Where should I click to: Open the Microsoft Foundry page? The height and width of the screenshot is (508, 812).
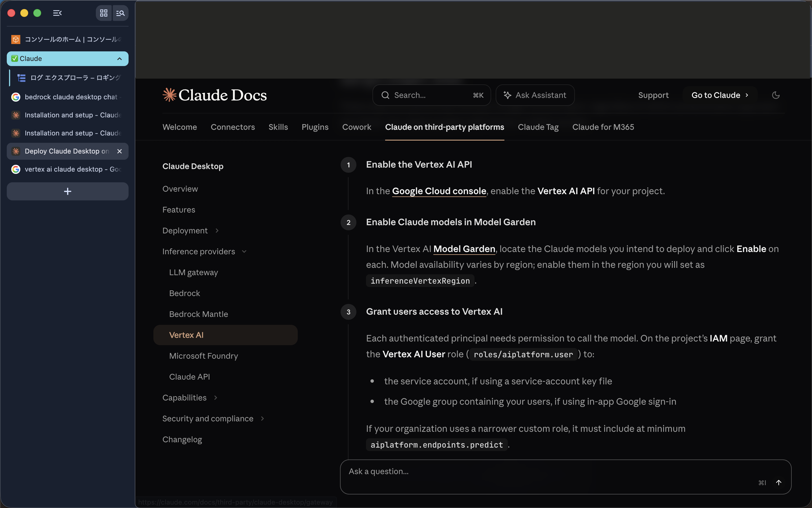point(204,356)
